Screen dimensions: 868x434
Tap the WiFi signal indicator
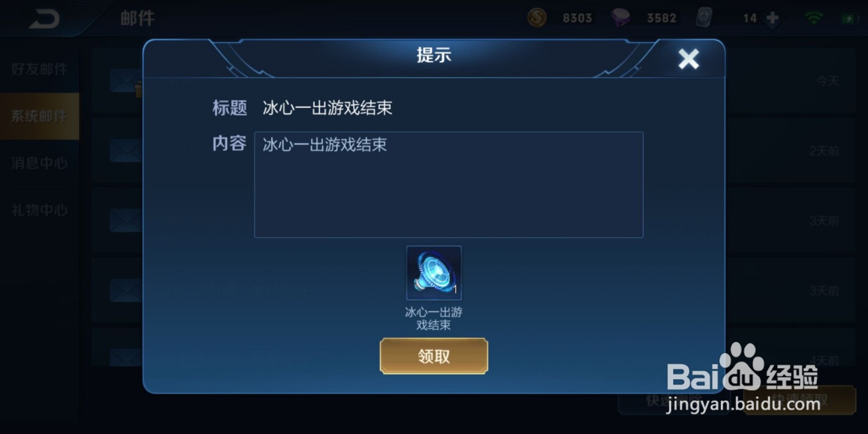point(814,18)
